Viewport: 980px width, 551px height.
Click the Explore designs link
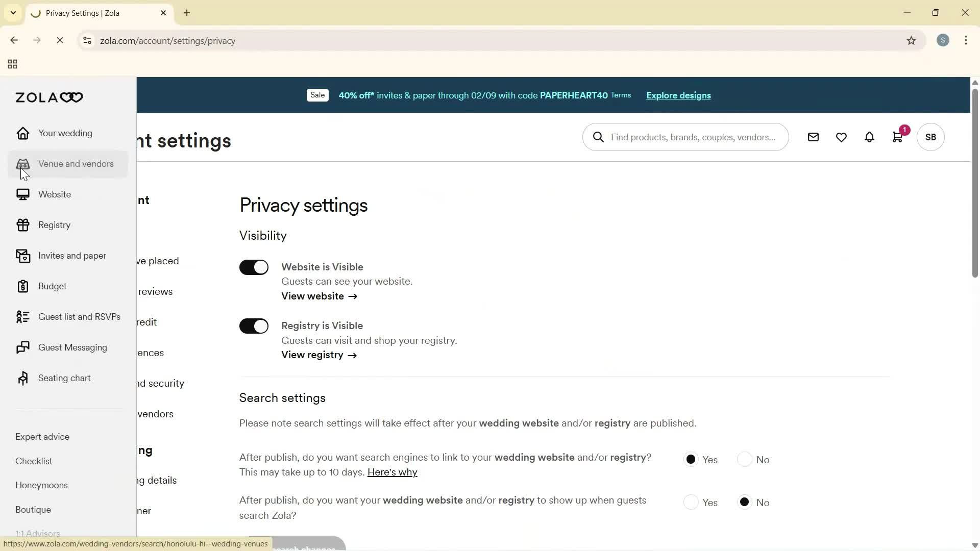[x=678, y=95]
